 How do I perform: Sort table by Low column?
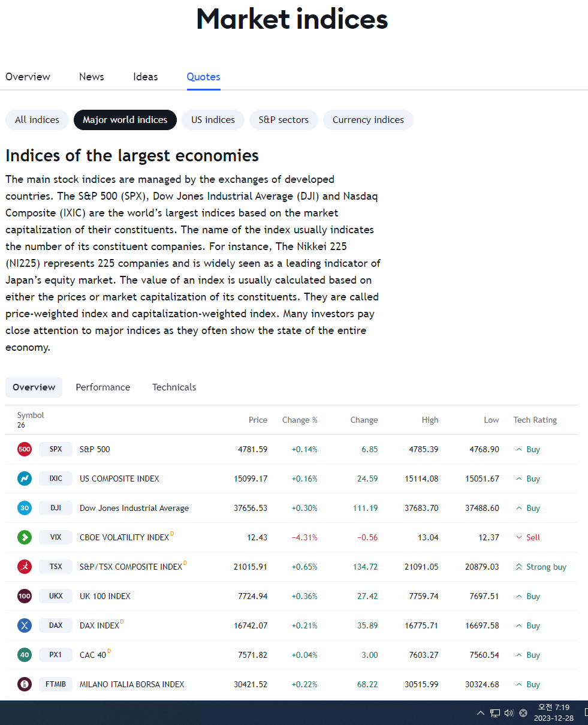(491, 420)
